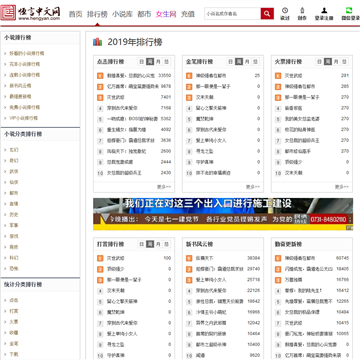
Task: Open 点击排行榜 novel with 7168 clicks
Action: [x=122, y=108]
